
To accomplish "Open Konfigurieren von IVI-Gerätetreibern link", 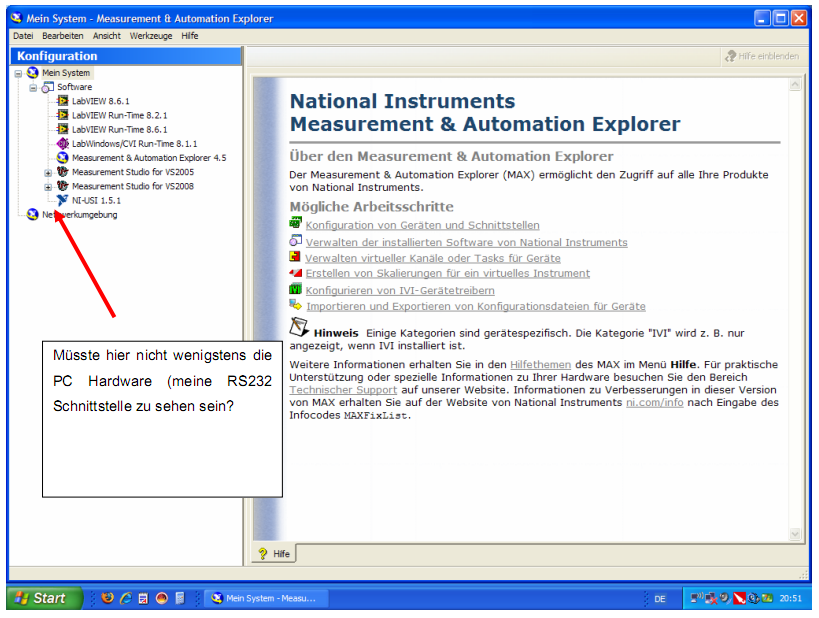I will coord(400,290).
